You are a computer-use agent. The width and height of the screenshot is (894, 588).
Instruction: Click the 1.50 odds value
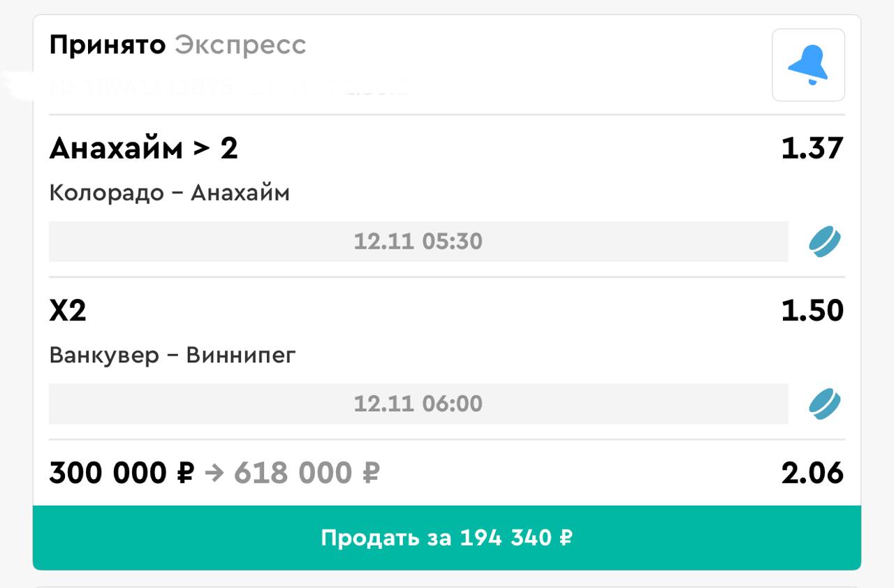pos(812,311)
